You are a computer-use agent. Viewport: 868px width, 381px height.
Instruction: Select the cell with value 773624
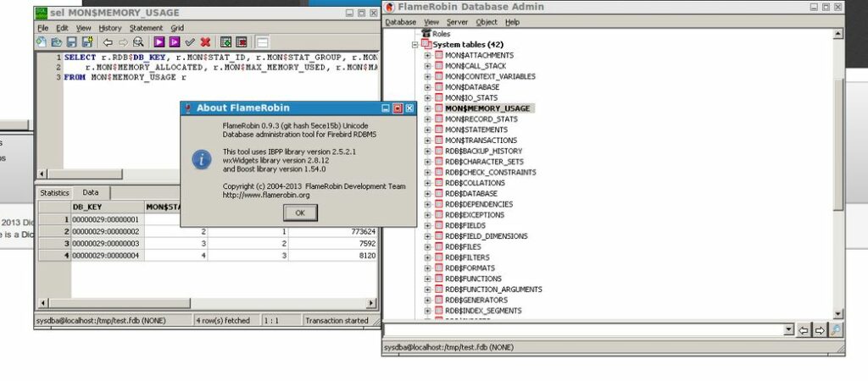click(333, 232)
